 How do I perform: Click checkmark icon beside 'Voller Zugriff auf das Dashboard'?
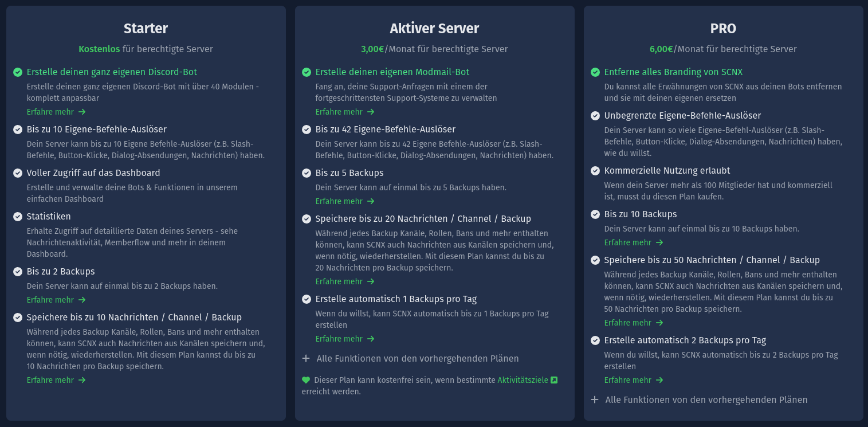(x=18, y=173)
